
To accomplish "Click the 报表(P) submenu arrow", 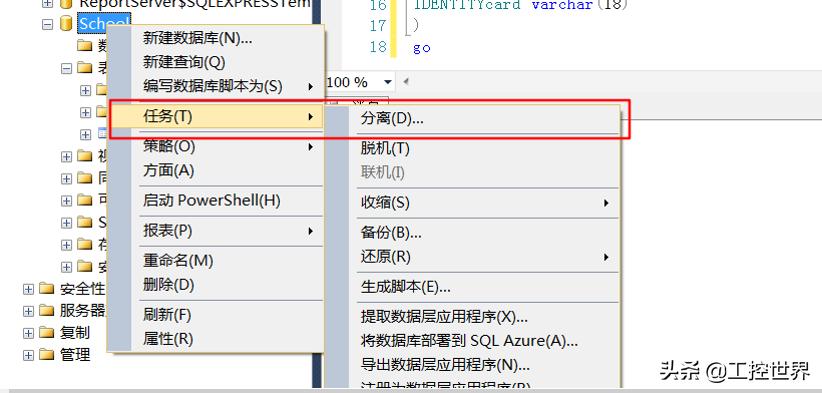I will (x=311, y=231).
